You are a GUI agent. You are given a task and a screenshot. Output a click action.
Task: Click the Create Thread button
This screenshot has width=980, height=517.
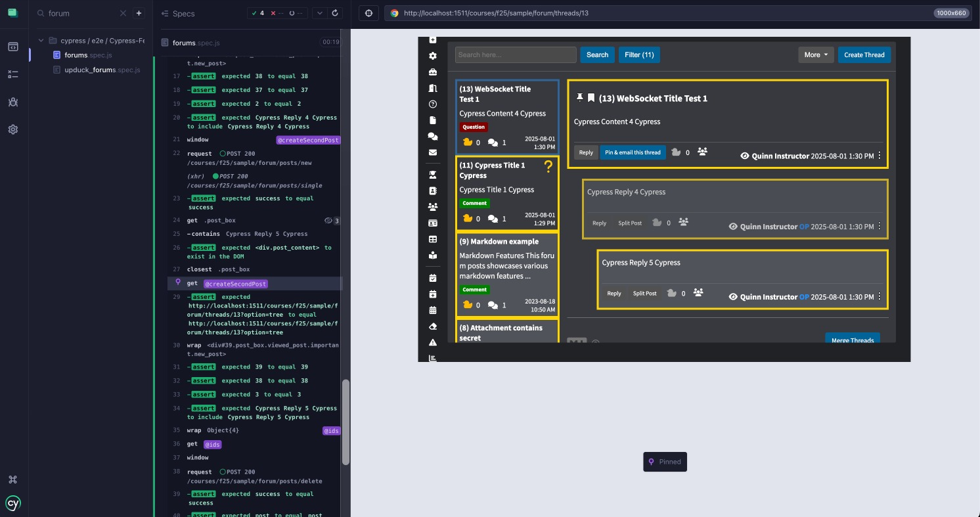point(864,55)
